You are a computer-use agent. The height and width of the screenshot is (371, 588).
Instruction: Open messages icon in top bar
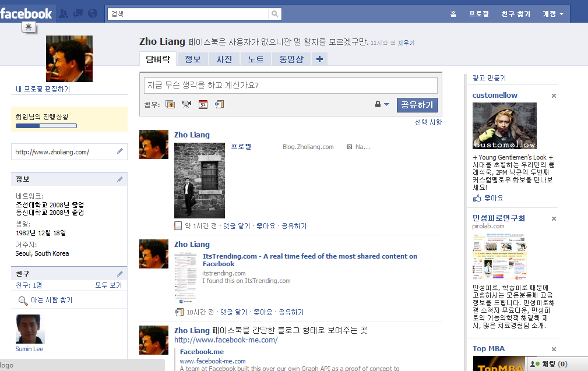78,14
